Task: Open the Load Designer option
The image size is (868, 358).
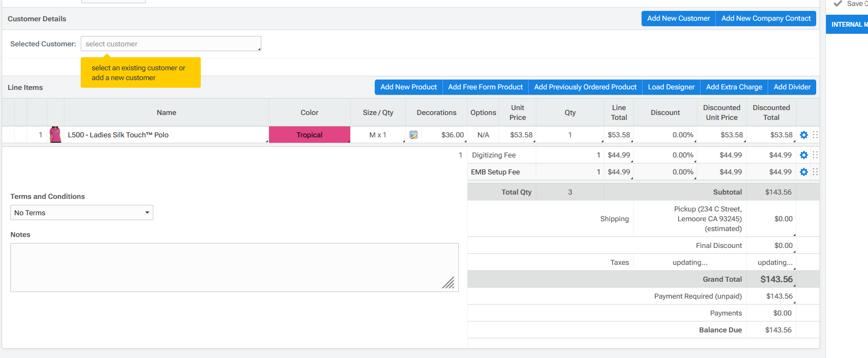Action: (x=671, y=87)
